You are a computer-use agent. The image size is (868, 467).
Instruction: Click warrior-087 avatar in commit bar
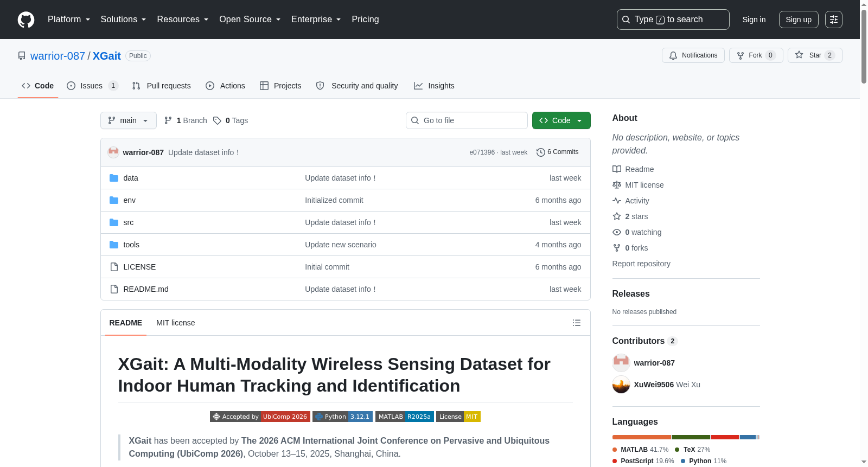pyautogui.click(x=113, y=152)
